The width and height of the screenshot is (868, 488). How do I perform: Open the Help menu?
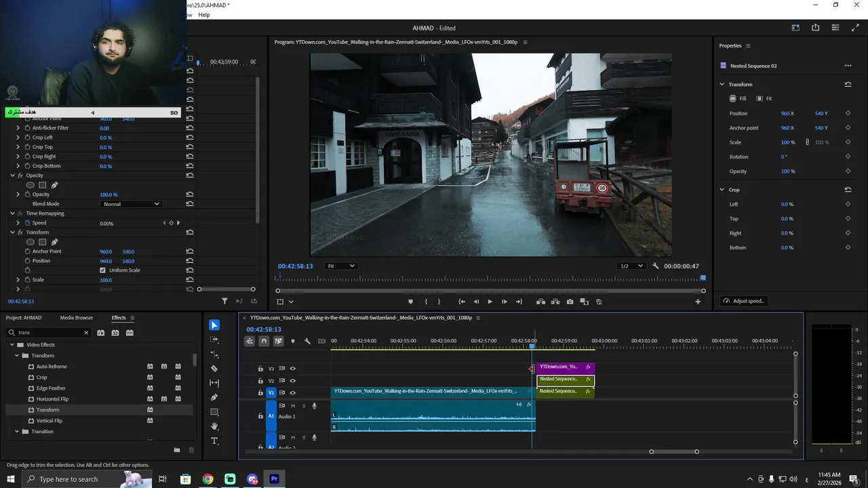point(203,15)
